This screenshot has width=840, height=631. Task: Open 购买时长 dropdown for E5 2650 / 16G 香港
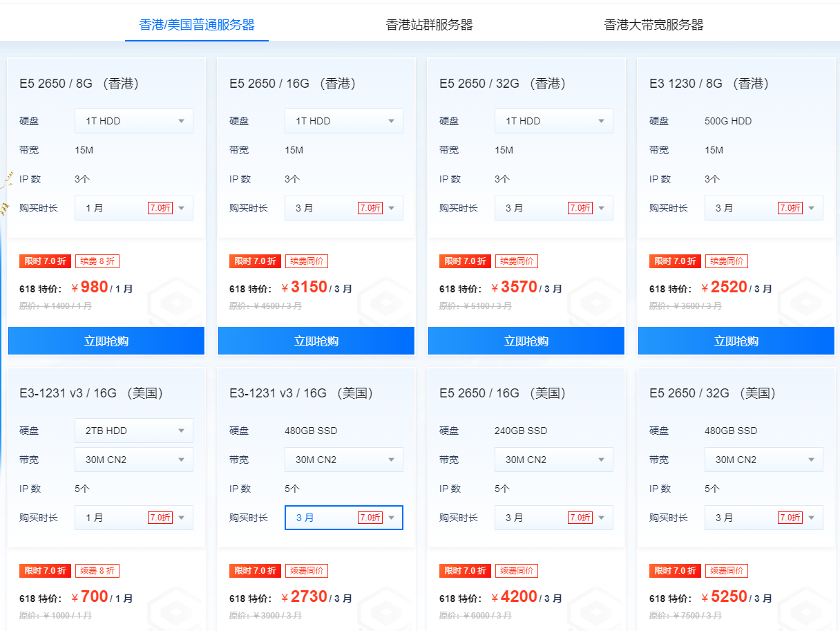pyautogui.click(x=344, y=208)
